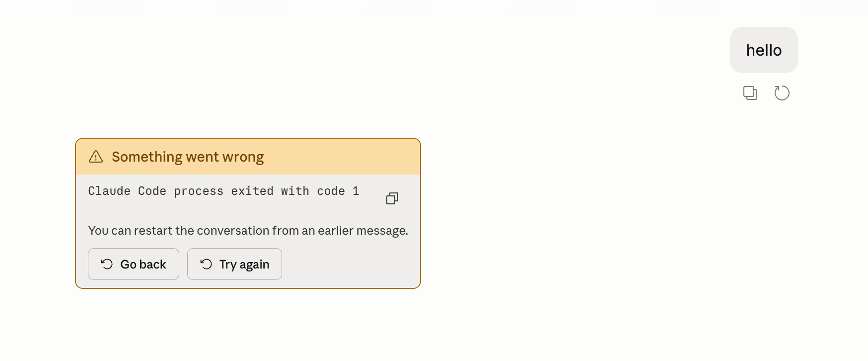Click the words earlier message in the hint
Screen dimensions: 868x361
pyautogui.click(x=362, y=231)
